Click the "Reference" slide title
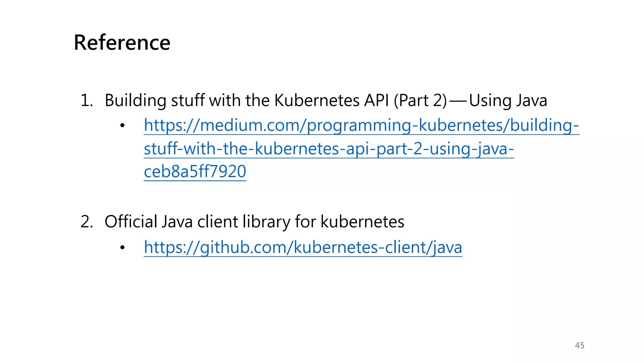644x362 pixels. [122, 42]
